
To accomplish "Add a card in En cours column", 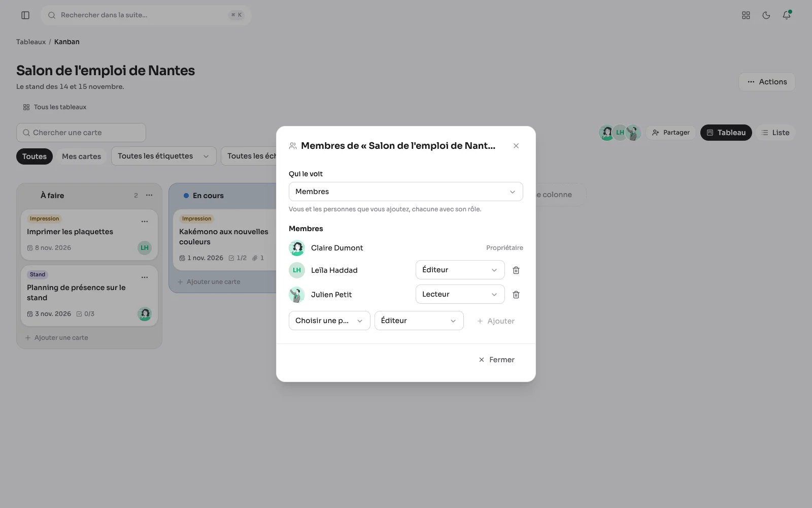I will [x=209, y=282].
